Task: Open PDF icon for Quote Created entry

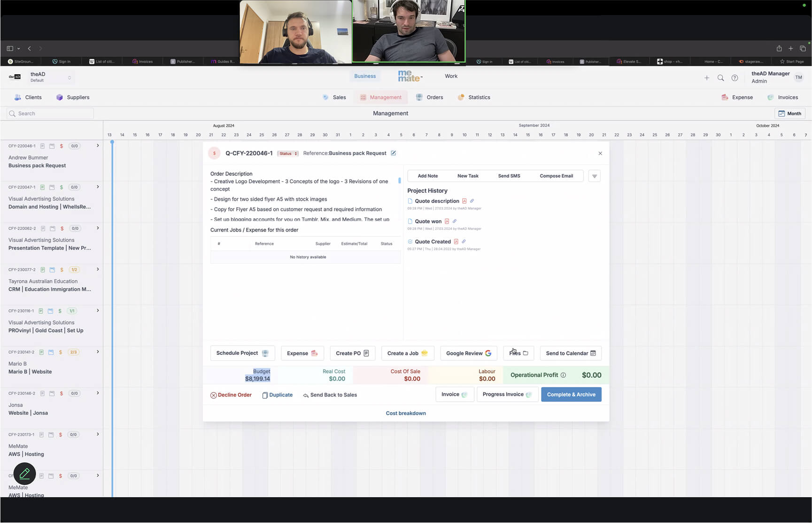Action: click(456, 242)
